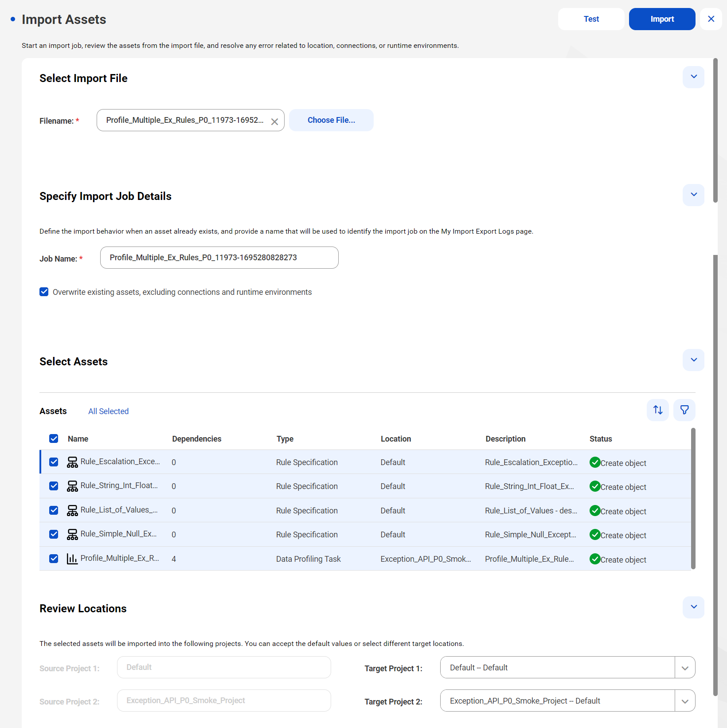
Task: Click the Rule_Simple_Null row green status icon
Action: [x=595, y=535]
